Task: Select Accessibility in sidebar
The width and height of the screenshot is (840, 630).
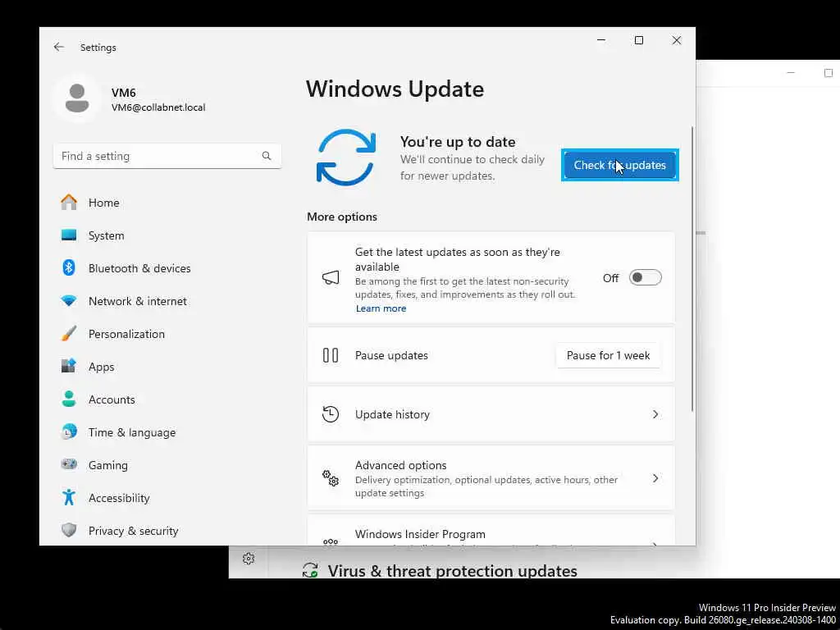Action: (167, 498)
